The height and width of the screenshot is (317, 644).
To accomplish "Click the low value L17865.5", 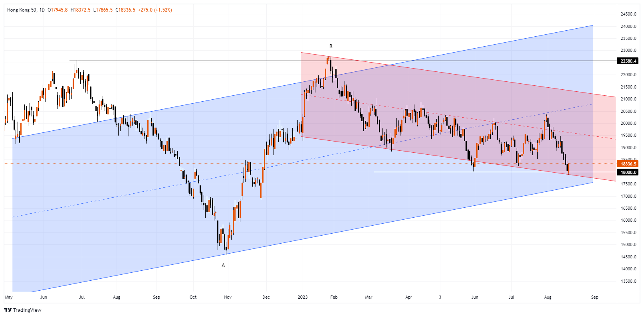I will point(103,10).
